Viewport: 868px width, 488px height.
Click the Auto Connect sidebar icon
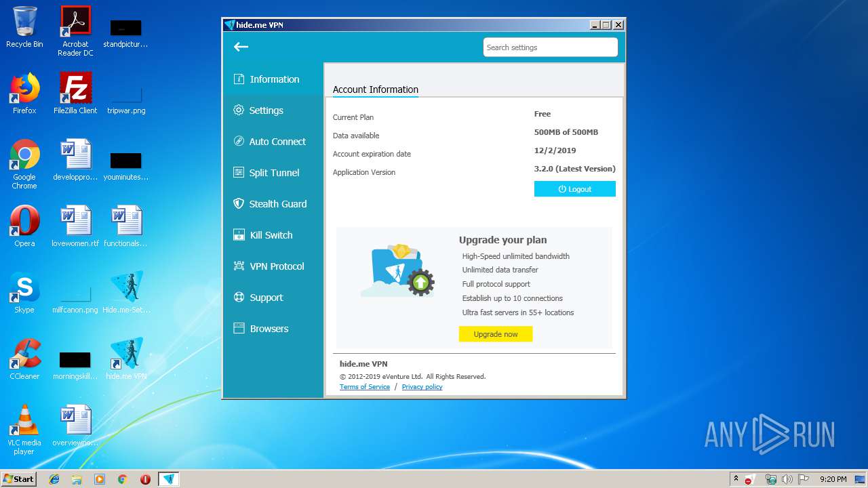coord(239,142)
